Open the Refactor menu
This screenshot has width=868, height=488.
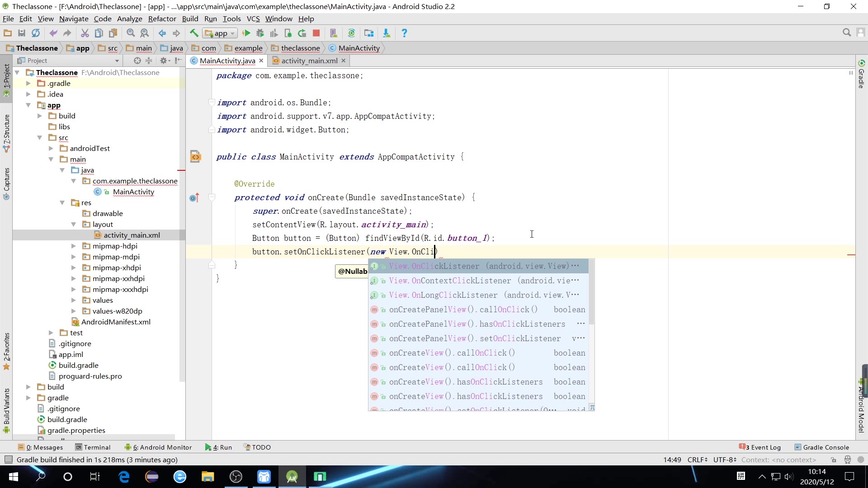pos(162,19)
